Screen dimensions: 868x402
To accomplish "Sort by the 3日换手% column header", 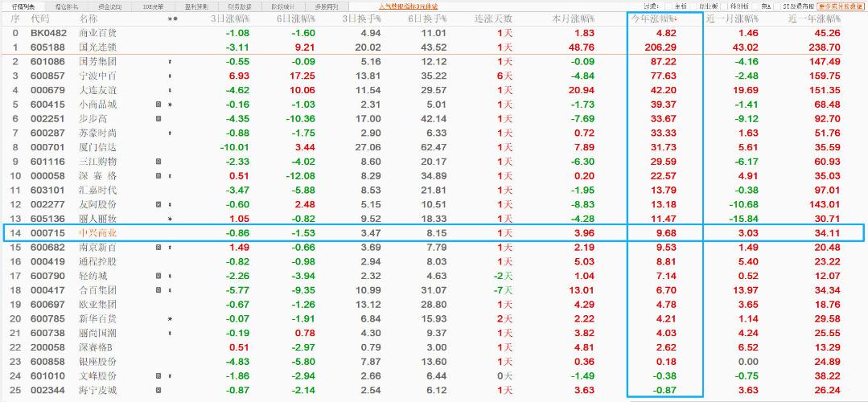I will [361, 18].
